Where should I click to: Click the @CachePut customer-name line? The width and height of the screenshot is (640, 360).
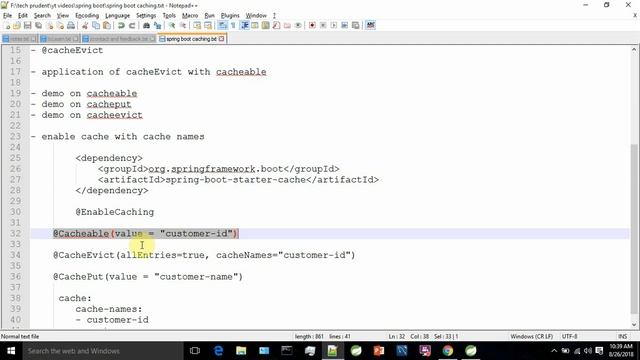pos(148,277)
